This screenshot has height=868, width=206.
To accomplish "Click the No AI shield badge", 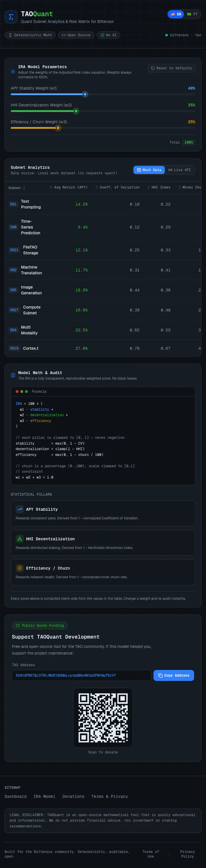I will (108, 35).
